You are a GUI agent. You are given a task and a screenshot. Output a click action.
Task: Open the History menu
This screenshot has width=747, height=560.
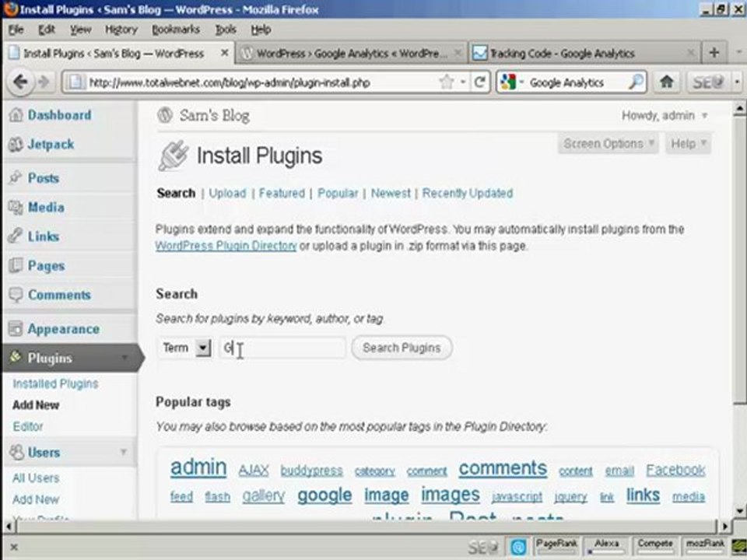(x=121, y=30)
